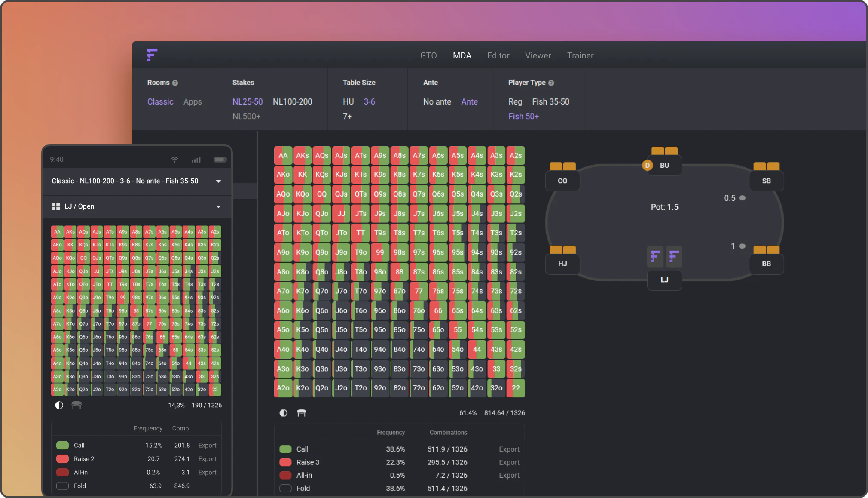
Task: Click the 814.64 / 1326 combinations total
Action: click(504, 413)
